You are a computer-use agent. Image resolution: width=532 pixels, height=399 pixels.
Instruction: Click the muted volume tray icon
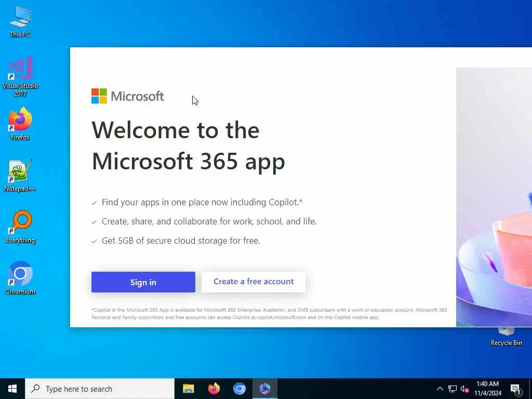point(464,389)
